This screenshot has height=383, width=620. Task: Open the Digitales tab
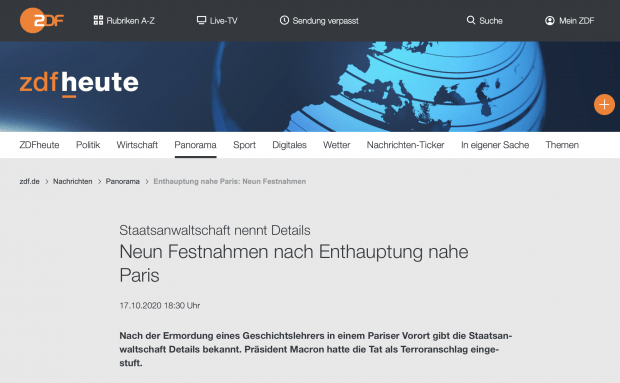289,145
